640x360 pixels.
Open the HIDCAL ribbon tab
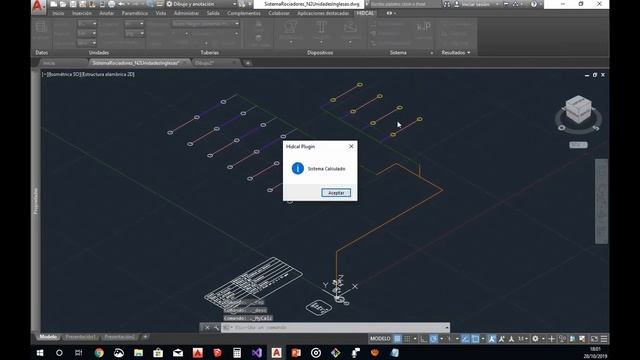coord(364,13)
